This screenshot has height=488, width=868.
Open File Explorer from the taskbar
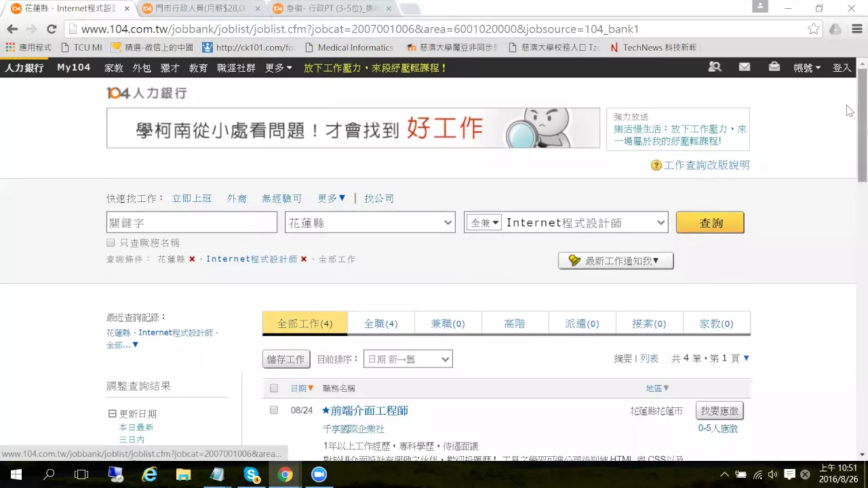pos(183,474)
